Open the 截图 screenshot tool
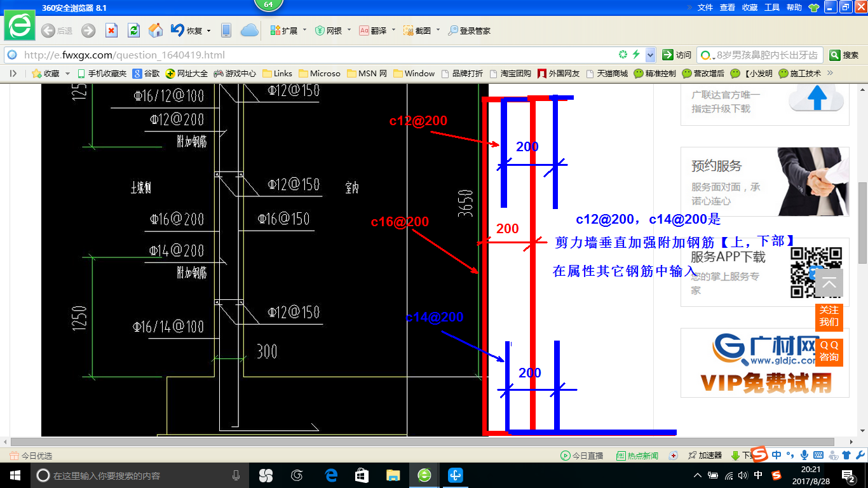Image resolution: width=868 pixels, height=488 pixels. [x=417, y=30]
